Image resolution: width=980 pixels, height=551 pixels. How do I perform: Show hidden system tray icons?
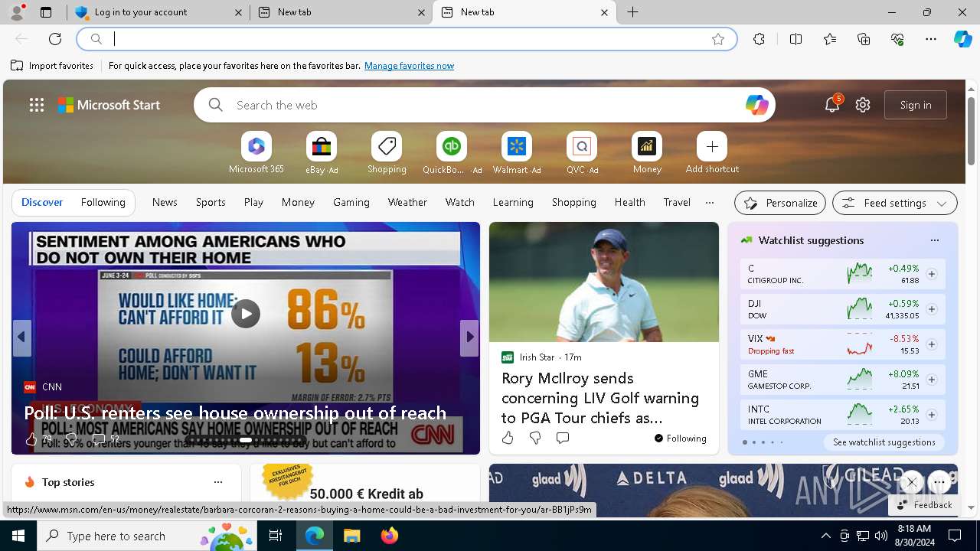pyautogui.click(x=825, y=536)
